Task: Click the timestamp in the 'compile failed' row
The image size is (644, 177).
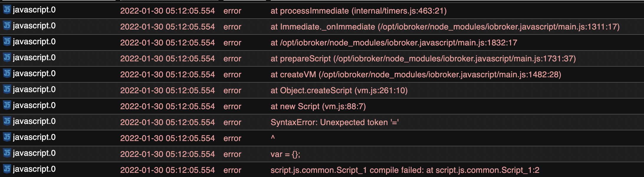Action: [167, 170]
